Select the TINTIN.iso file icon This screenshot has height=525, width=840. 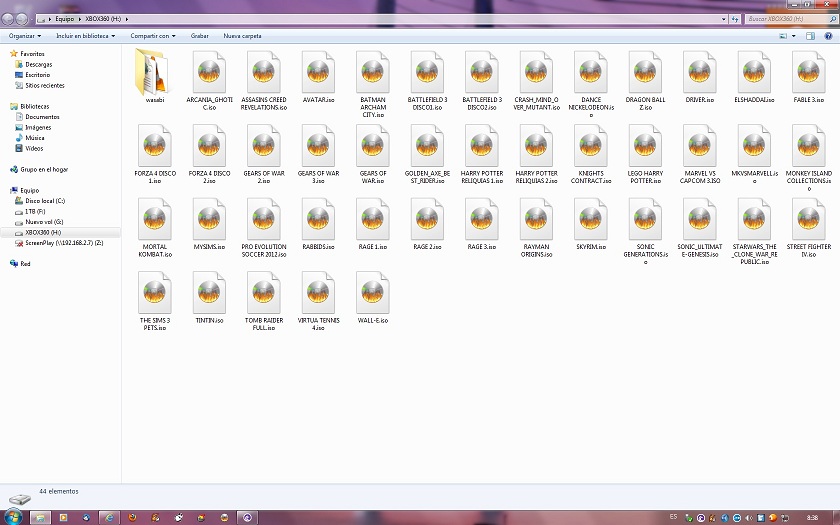click(x=209, y=294)
